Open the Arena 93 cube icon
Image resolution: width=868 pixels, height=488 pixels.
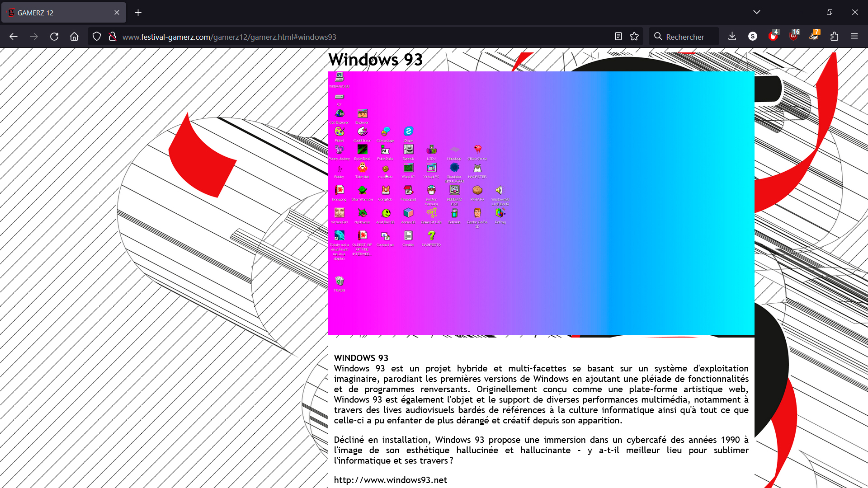pyautogui.click(x=408, y=213)
